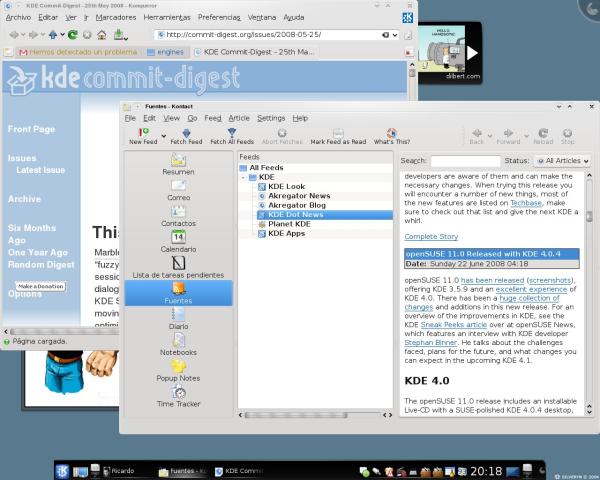Open the Go menu in Kontact
Image resolution: width=600 pixels, height=480 pixels.
(x=192, y=118)
